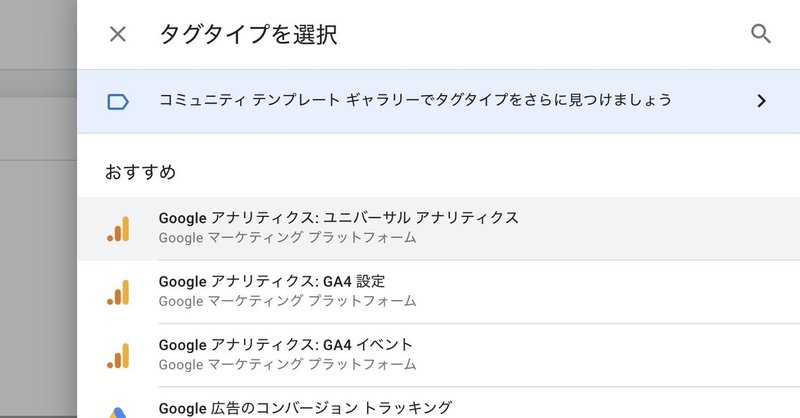Viewport: 800px width, 418px height.
Task: Click the tag icon in gallery banner
Action: click(x=118, y=101)
